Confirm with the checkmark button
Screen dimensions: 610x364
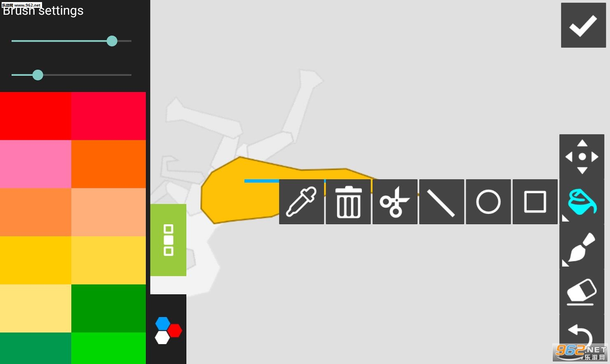tap(583, 25)
